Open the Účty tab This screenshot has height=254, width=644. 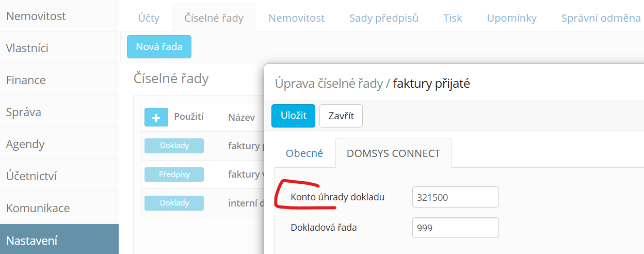point(149,18)
